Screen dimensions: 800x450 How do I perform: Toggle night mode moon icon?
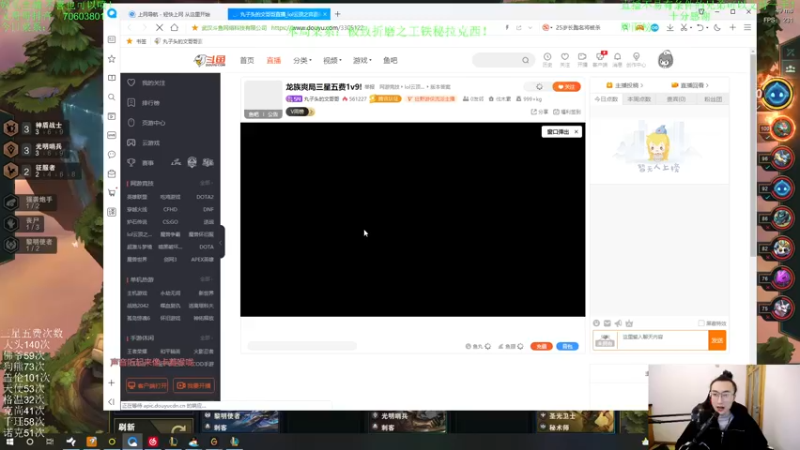click(x=717, y=28)
